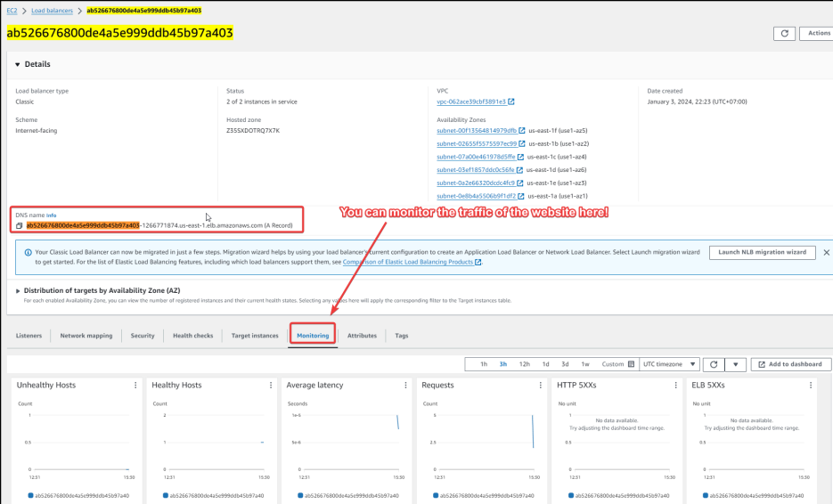Select the Target instances tab
The width and height of the screenshot is (833, 504).
[x=255, y=336]
